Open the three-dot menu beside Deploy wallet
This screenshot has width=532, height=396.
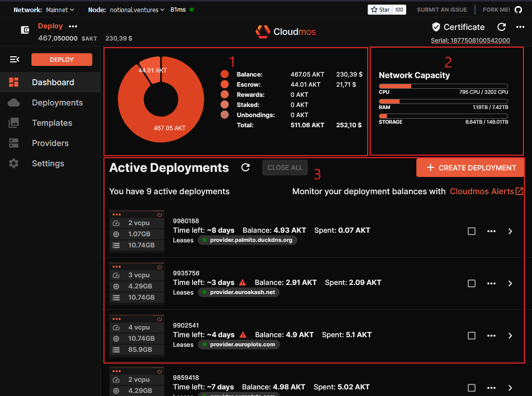pos(73,26)
